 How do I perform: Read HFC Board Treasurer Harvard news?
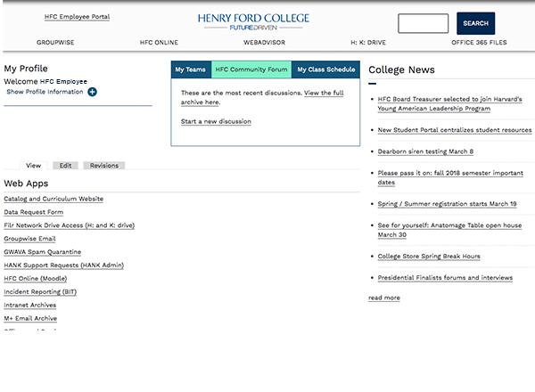pyautogui.click(x=449, y=103)
